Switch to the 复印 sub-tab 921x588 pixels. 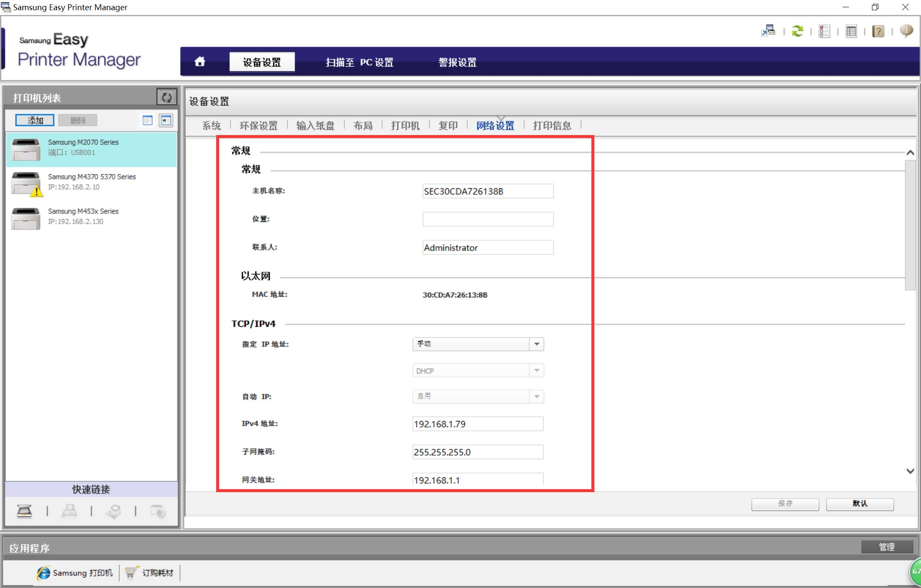pos(448,126)
